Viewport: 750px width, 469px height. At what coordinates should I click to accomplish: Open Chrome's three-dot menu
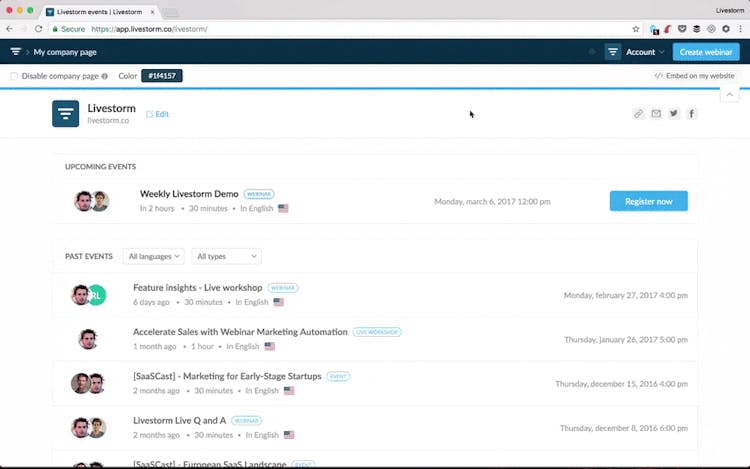pyautogui.click(x=740, y=29)
